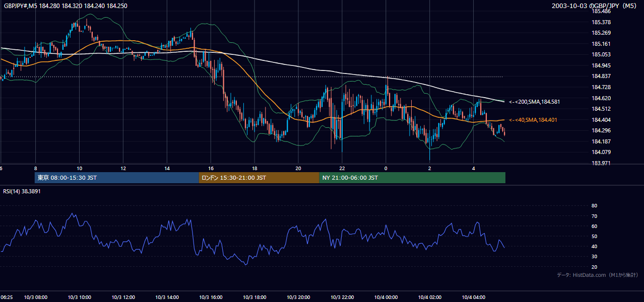Image resolution: width=644 pixels, height=302 pixels.
Task: Click the RSI scale value 20
Action: tap(595, 267)
